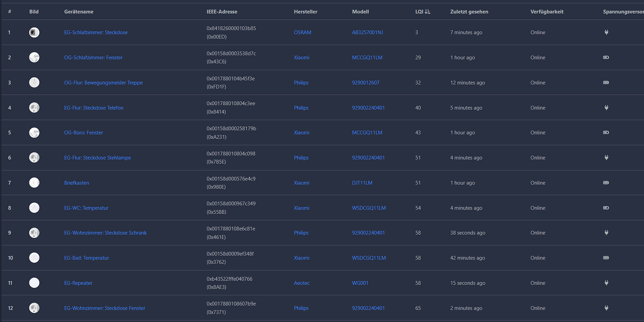
Task: Open the Aeotec manufacturer link
Action: [301, 283]
